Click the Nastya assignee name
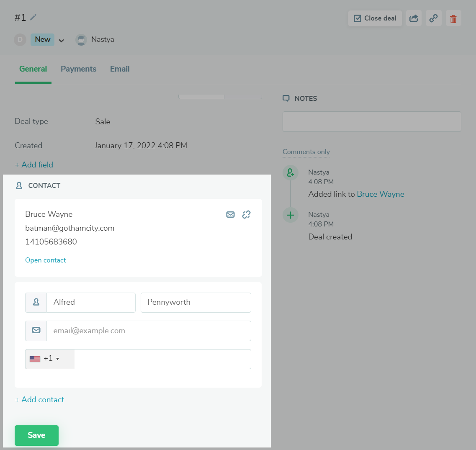The height and width of the screenshot is (450, 476). 103,39
